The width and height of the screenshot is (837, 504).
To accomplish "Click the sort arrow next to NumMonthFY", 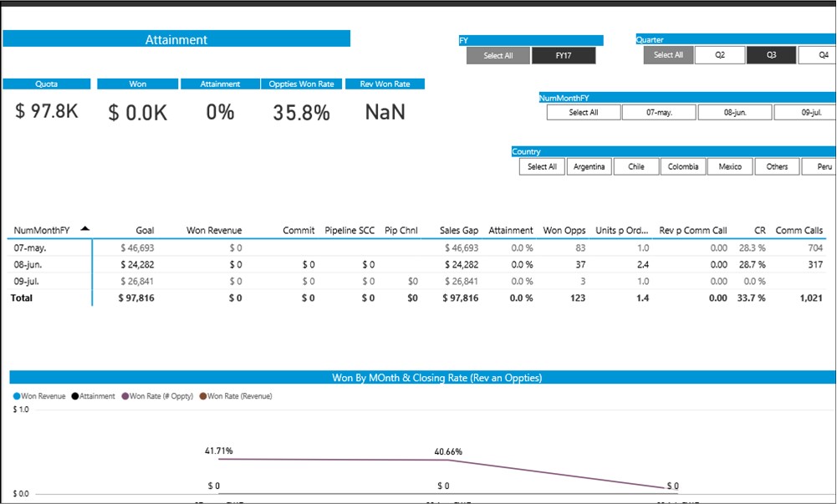I will (x=85, y=229).
